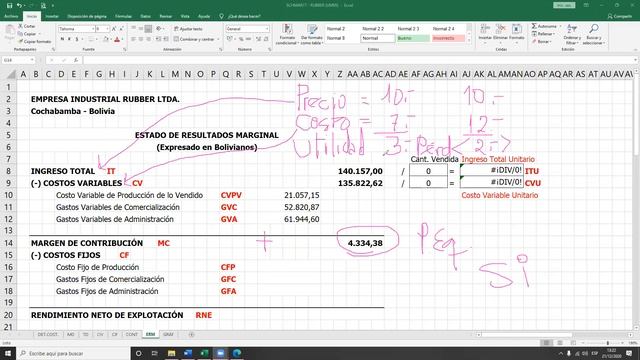Open the Insertar ribbon tab
640x360 pixels.
pos(52,16)
